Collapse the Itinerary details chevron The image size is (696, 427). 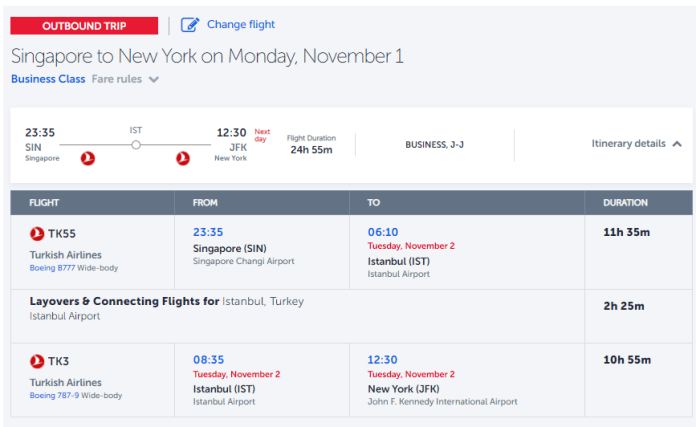point(677,144)
